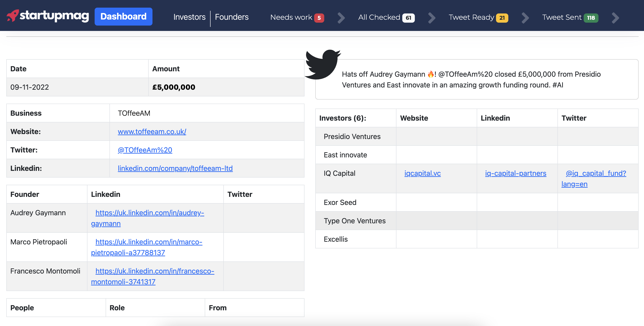Open Audrey Gaymann's LinkedIn link
The width and height of the screenshot is (644, 326).
click(148, 218)
